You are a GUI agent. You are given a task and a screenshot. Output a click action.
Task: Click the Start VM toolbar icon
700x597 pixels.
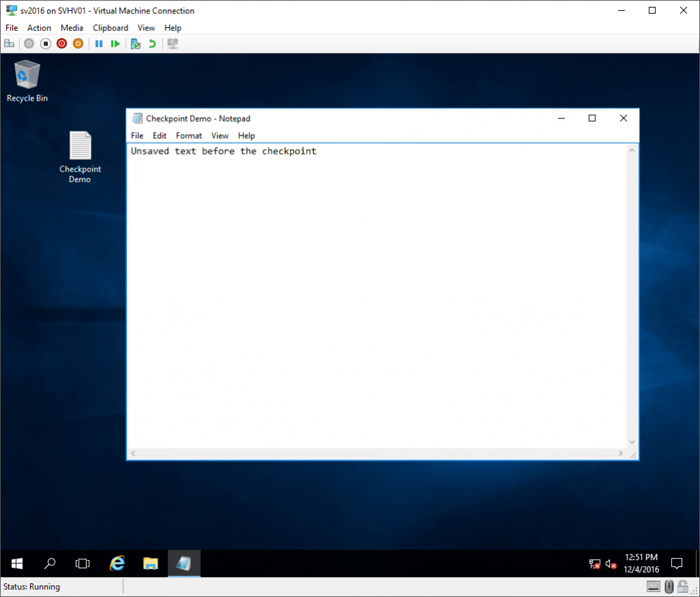29,44
